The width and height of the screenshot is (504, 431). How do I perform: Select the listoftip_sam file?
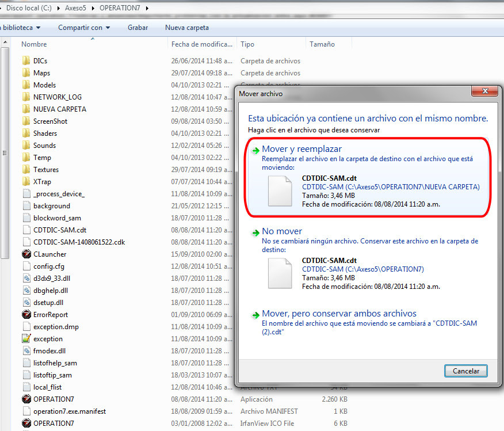tap(52, 375)
